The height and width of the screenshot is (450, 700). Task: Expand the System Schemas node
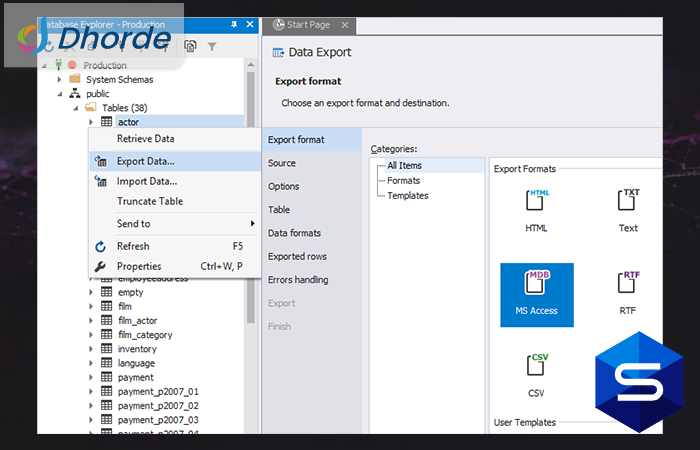59,79
